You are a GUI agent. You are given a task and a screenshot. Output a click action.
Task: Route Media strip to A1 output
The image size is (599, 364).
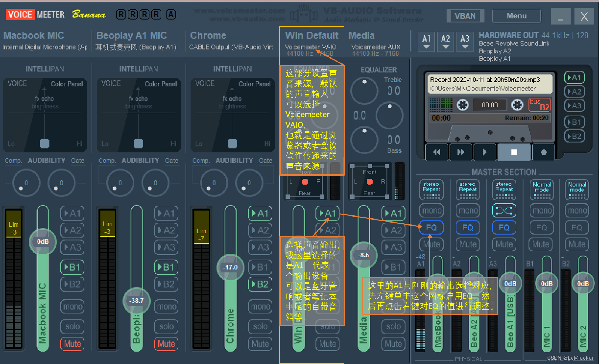394,214
